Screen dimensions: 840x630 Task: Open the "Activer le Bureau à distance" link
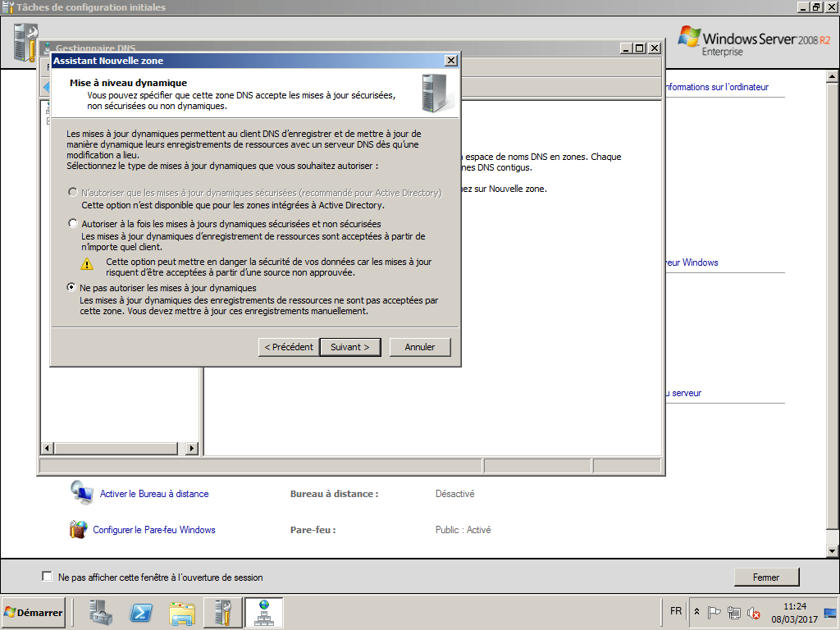coord(153,493)
